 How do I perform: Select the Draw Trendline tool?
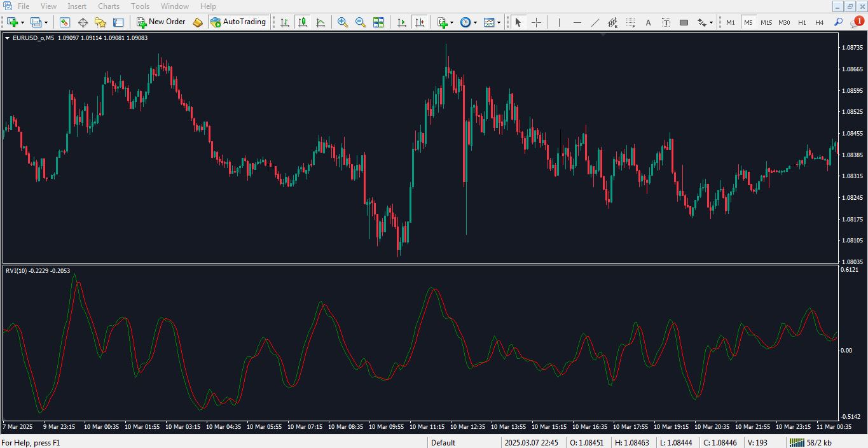tap(595, 22)
